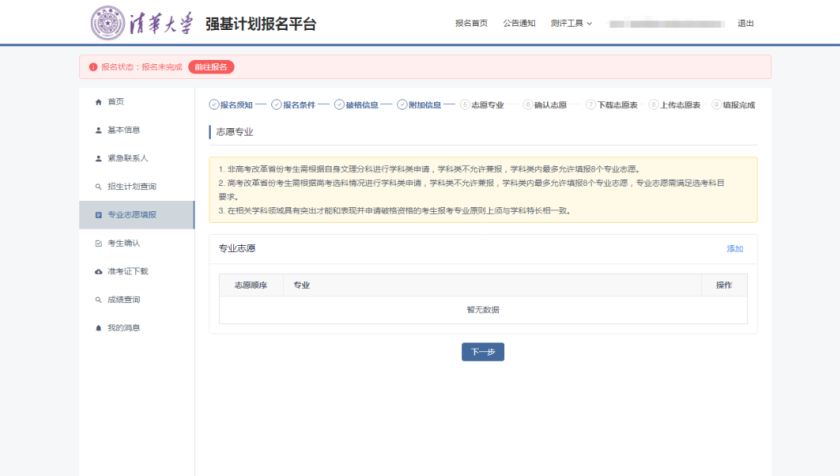Click the 填报完成 step label
This screenshot has width=840, height=476.
[739, 105]
